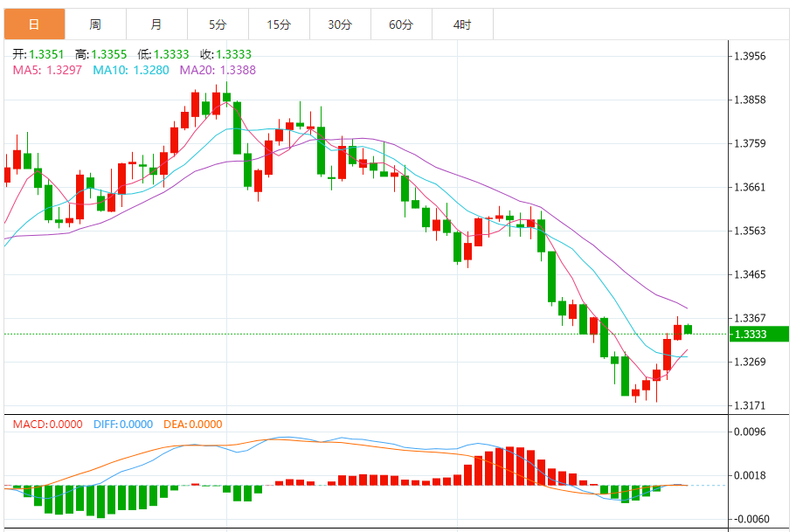Click the 1.3661 price axis label
The image size is (796, 532).
pyautogui.click(x=750, y=187)
